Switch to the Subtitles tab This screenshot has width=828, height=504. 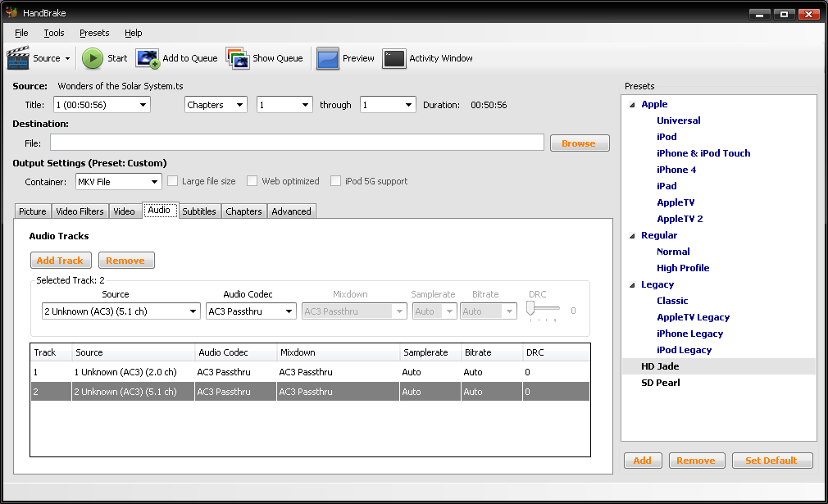[199, 211]
